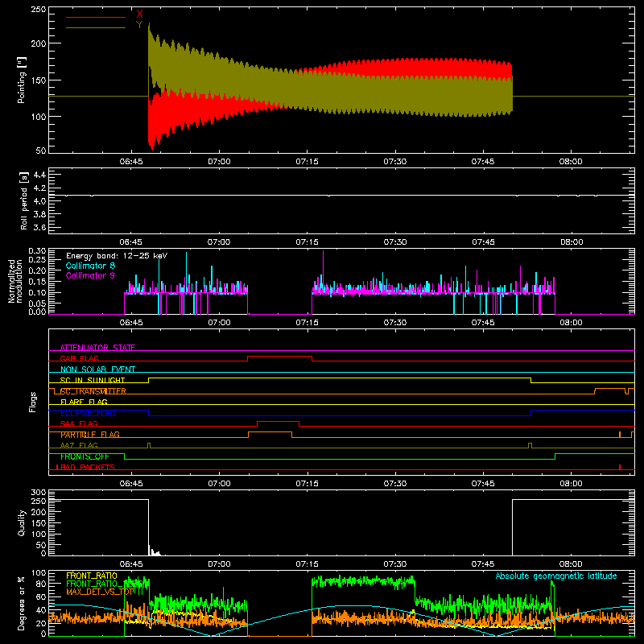Click "Energy band: 12-25 keV" annotation
Image resolution: width=644 pixels, height=644 pixels.
117,256
